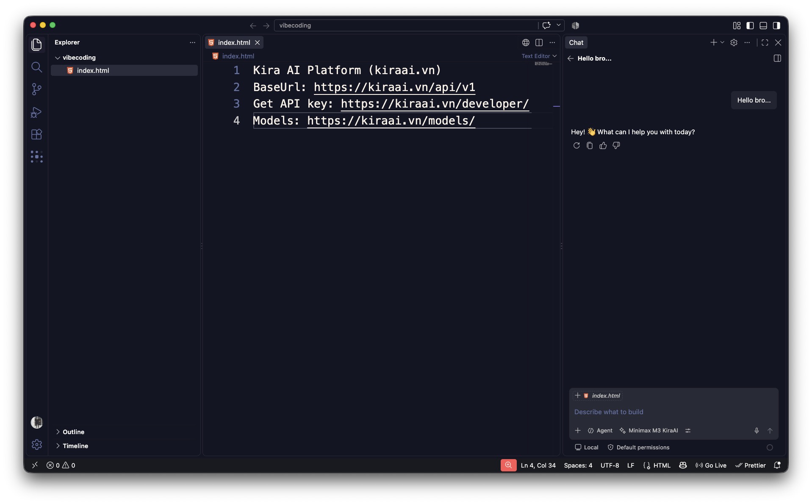Open preview globe icon in editor toolbar
Image resolution: width=812 pixels, height=504 pixels.
(526, 42)
